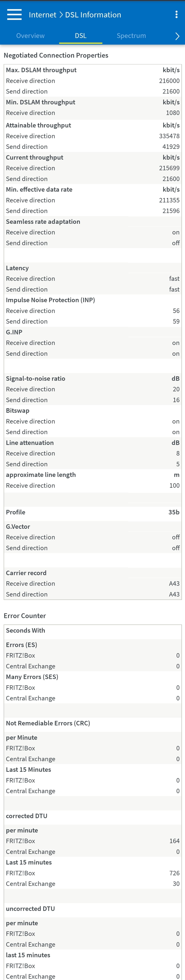This screenshot has height=980, width=185.
Task: Click the Carrier record header row
Action: point(93,573)
